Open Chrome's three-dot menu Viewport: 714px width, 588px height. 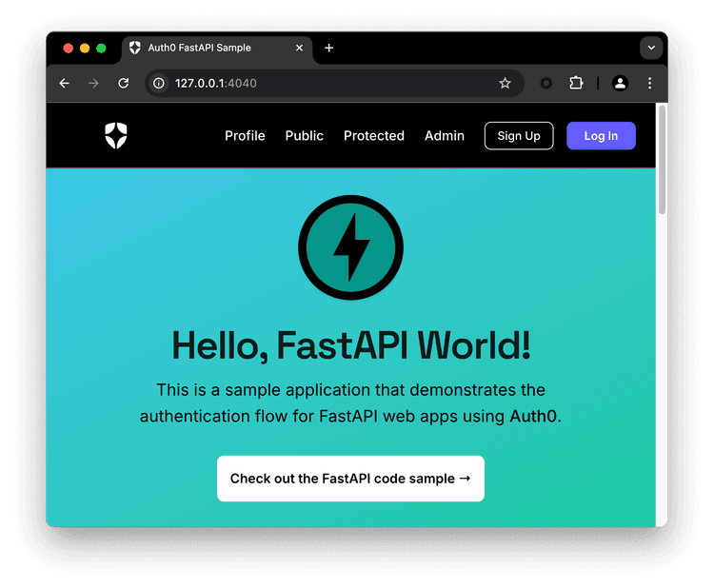[x=650, y=84]
